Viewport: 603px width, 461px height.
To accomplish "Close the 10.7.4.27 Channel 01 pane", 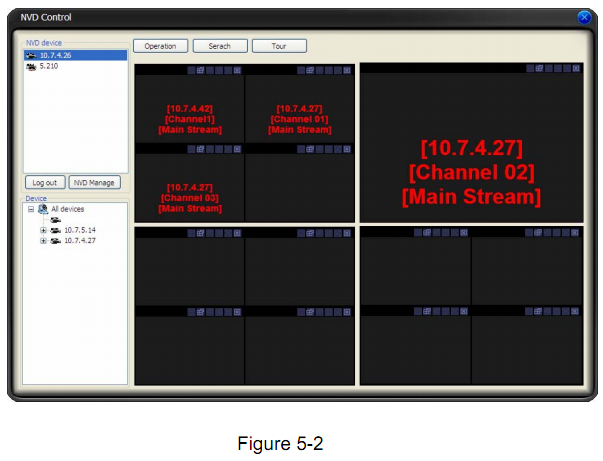I will [x=347, y=70].
